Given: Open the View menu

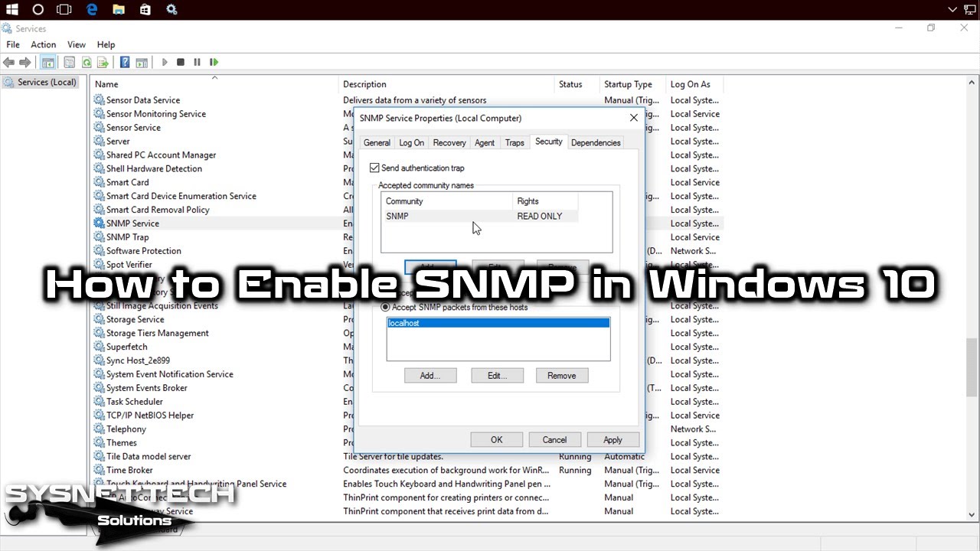Looking at the screenshot, I should click(x=77, y=44).
